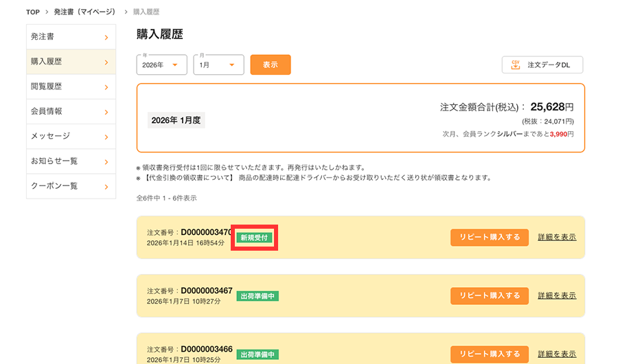Click リピート購入する for order D0000003467
The height and width of the screenshot is (364, 618).
490,296
